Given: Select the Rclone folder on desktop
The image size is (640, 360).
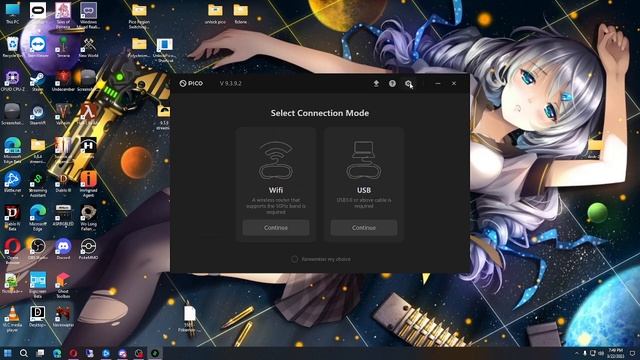Looking at the screenshot, I should 240,13.
